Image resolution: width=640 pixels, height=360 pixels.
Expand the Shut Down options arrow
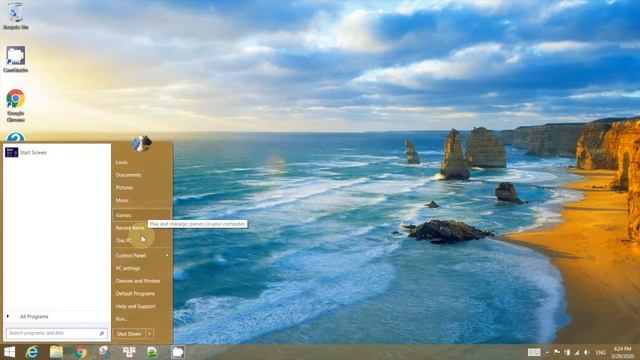point(150,334)
